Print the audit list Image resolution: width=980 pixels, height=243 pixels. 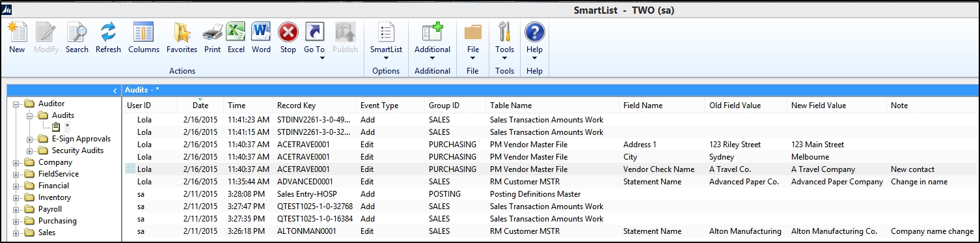pos(212,33)
